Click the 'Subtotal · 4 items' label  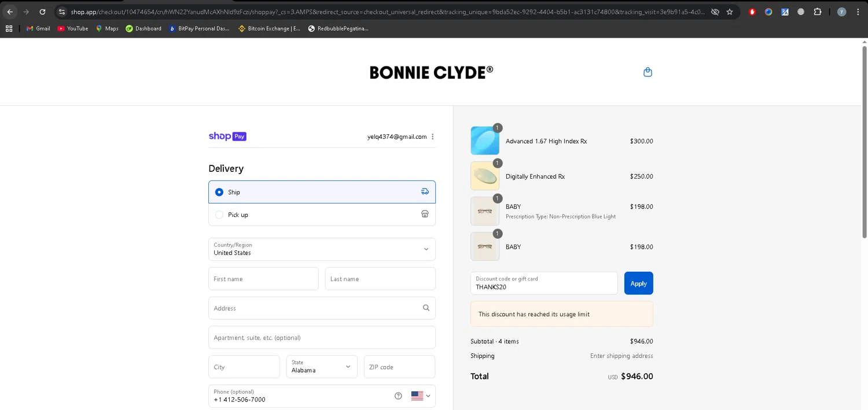(494, 341)
